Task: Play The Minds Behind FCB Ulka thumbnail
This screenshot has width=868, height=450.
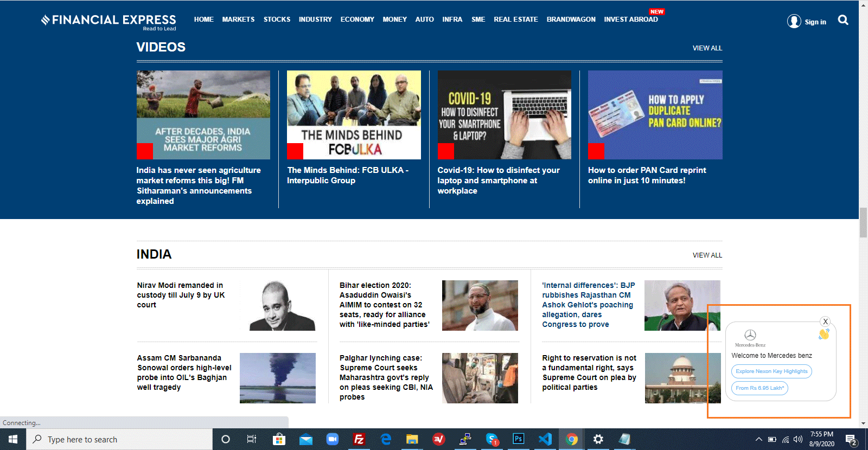Action: click(354, 115)
